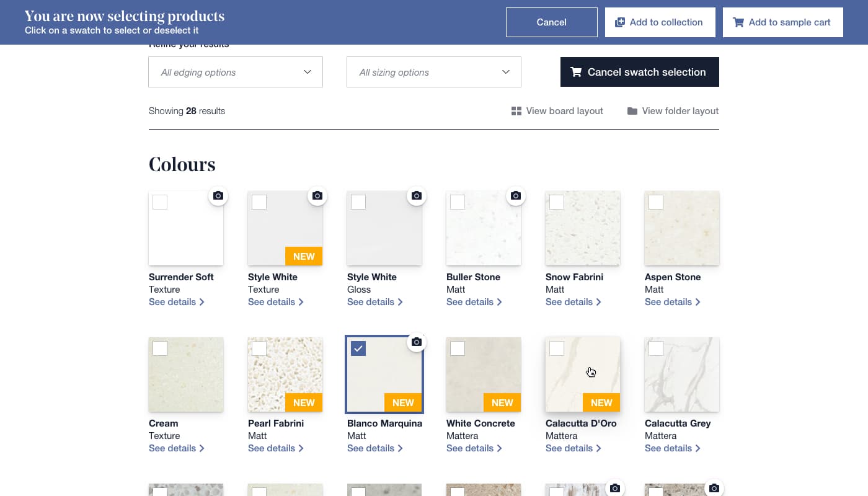868x496 pixels.
Task: Open camera preview for Style White Texture
Action: click(x=317, y=196)
